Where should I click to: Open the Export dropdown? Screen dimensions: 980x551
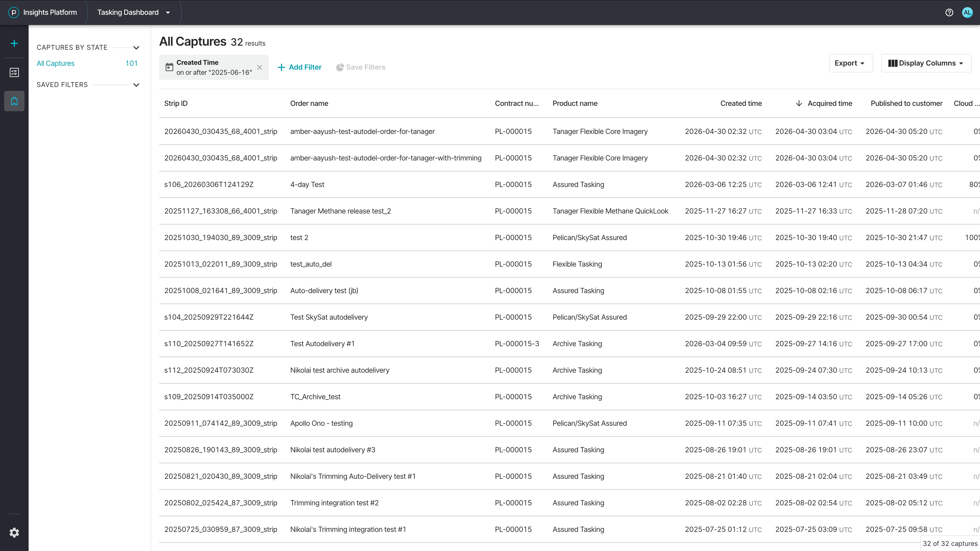point(851,63)
